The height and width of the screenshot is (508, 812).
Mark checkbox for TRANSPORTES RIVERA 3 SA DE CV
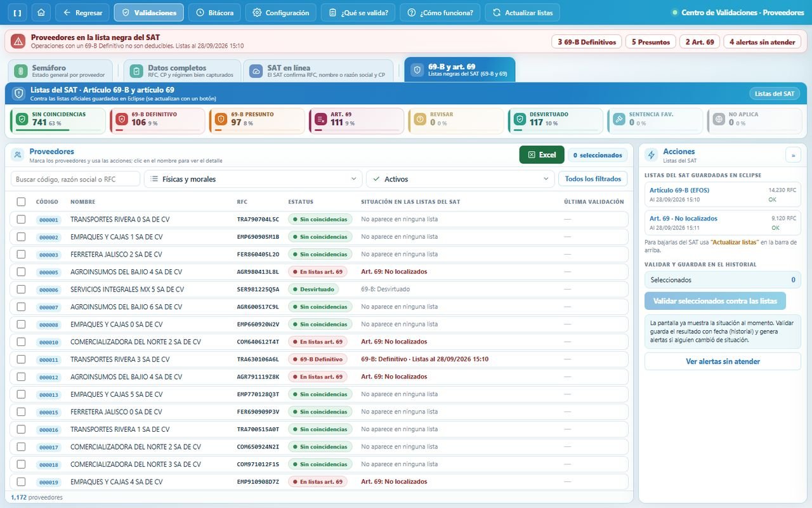22,359
